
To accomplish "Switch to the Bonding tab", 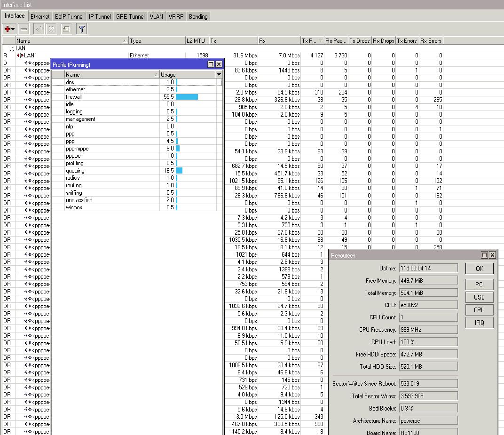I will (x=198, y=16).
